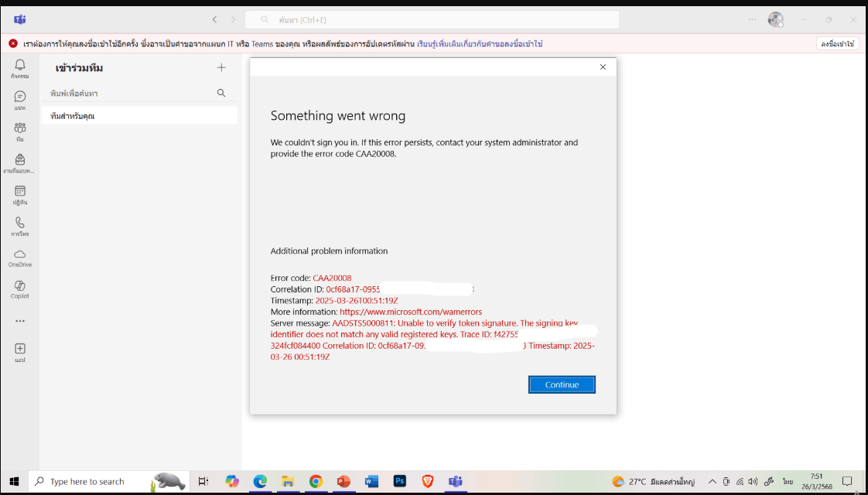Open PowerPoint on the taskbar
This screenshot has height=495, width=868.
(x=343, y=481)
